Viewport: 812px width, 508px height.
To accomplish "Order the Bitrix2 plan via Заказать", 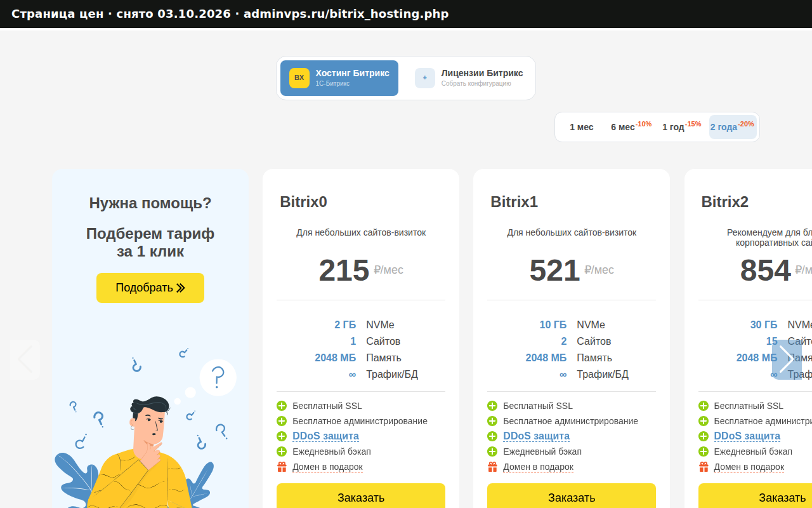I will (x=755, y=496).
